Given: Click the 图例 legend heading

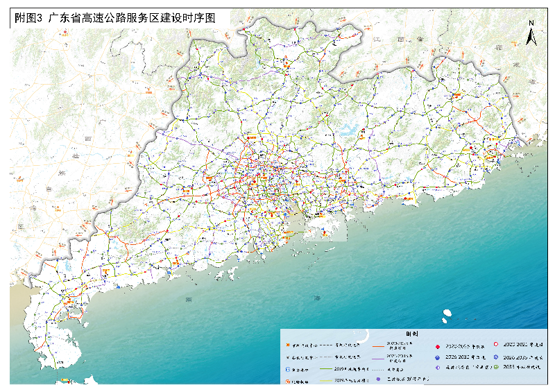Looking at the screenshot, I should pyautogui.click(x=412, y=334).
